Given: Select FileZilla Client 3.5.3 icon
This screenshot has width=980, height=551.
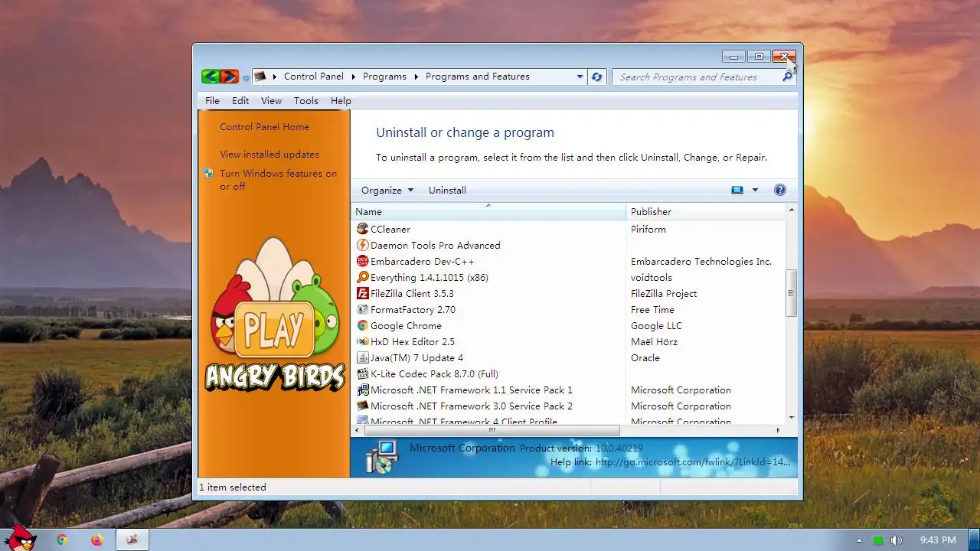Looking at the screenshot, I should pos(363,293).
